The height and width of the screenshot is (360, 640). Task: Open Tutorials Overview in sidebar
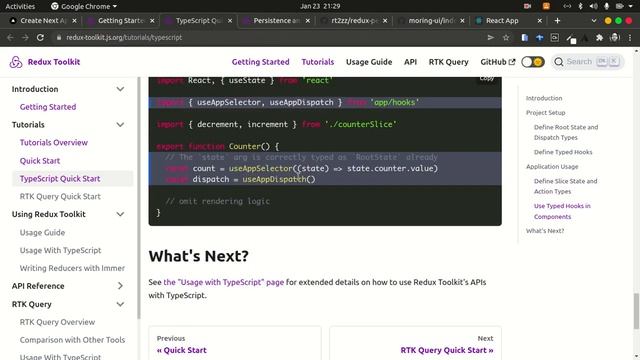54,142
